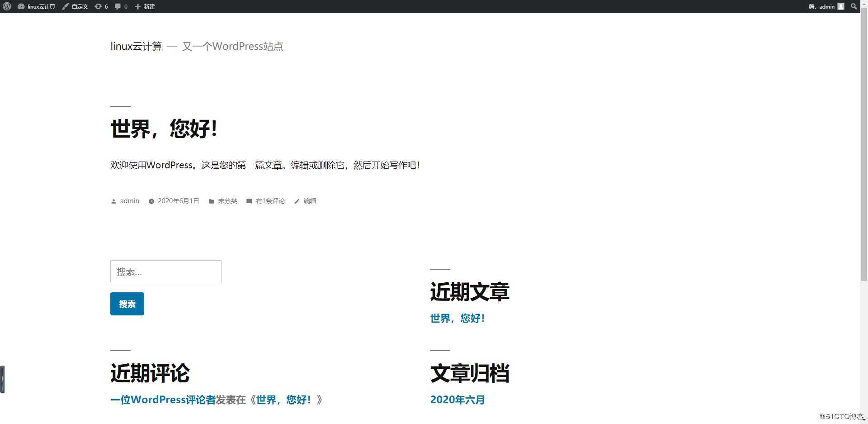Open the 未分类 category link

(227, 201)
